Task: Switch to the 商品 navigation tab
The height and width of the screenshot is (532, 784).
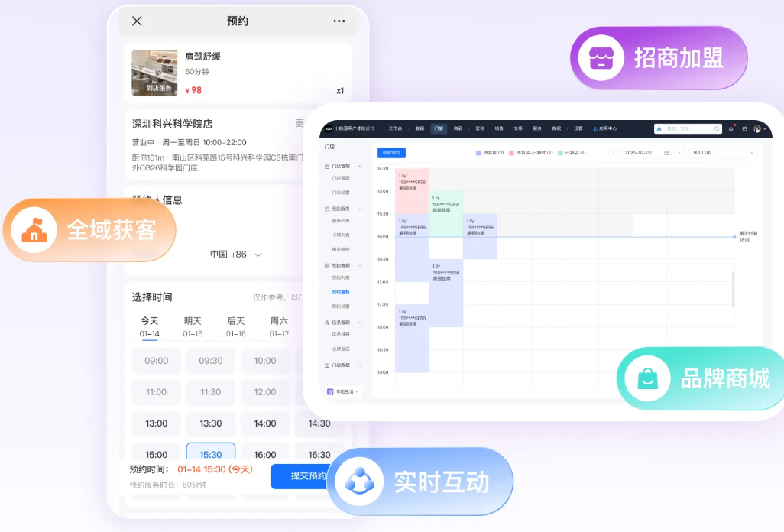Action: pyautogui.click(x=457, y=128)
